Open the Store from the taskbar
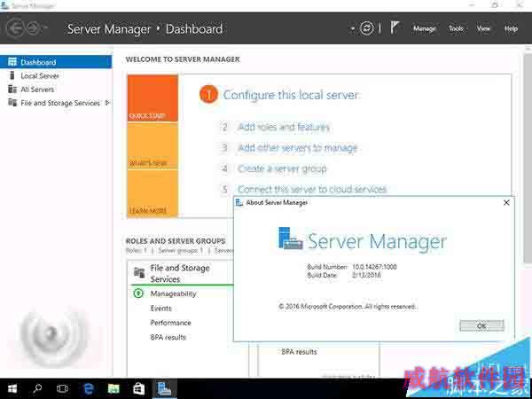This screenshot has width=532, height=399. point(139,388)
